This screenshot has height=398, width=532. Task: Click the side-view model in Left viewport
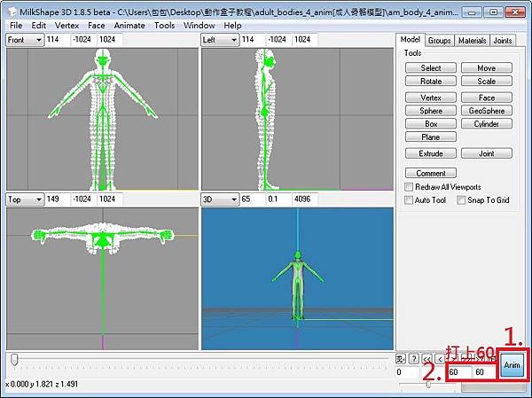(266, 120)
